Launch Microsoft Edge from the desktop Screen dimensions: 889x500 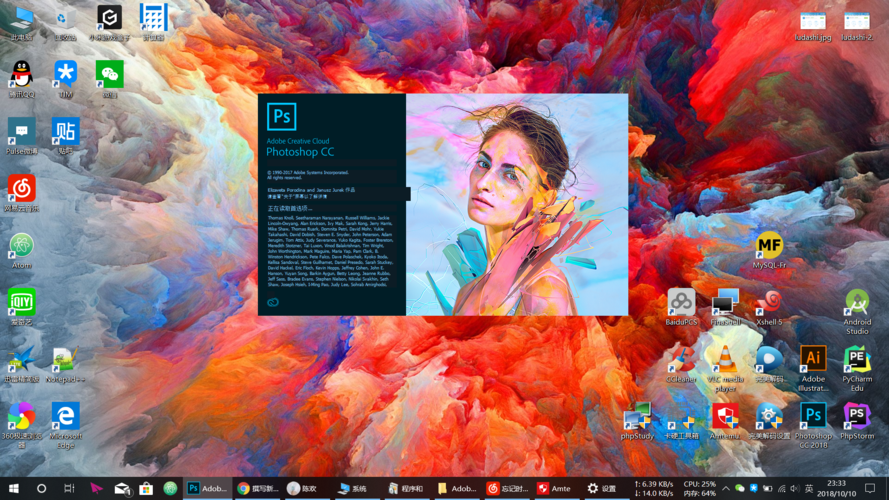pyautogui.click(x=65, y=425)
